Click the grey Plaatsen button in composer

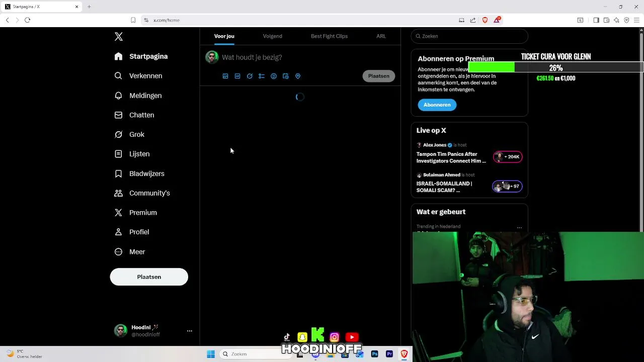378,76
